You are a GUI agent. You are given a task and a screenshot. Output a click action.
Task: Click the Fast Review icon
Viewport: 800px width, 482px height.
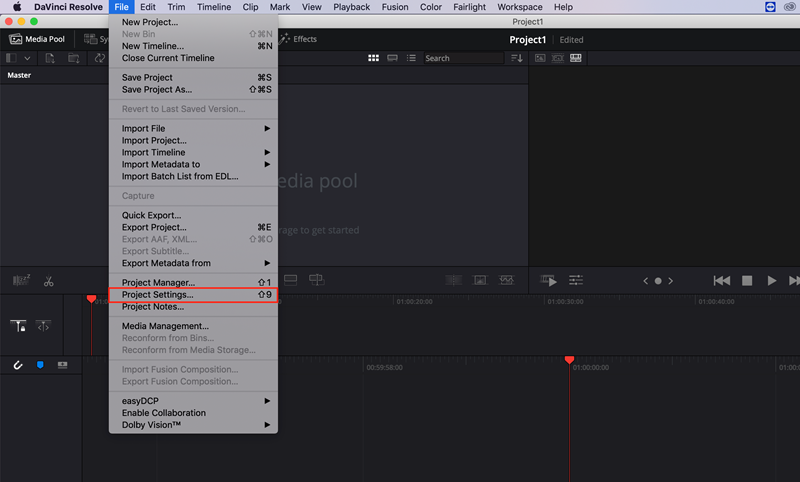point(548,281)
